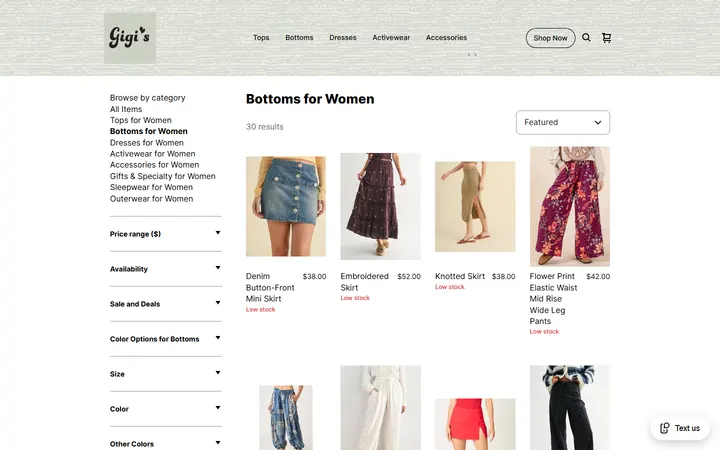
Task: Go to Accessories for Women category
Action: click(154, 165)
